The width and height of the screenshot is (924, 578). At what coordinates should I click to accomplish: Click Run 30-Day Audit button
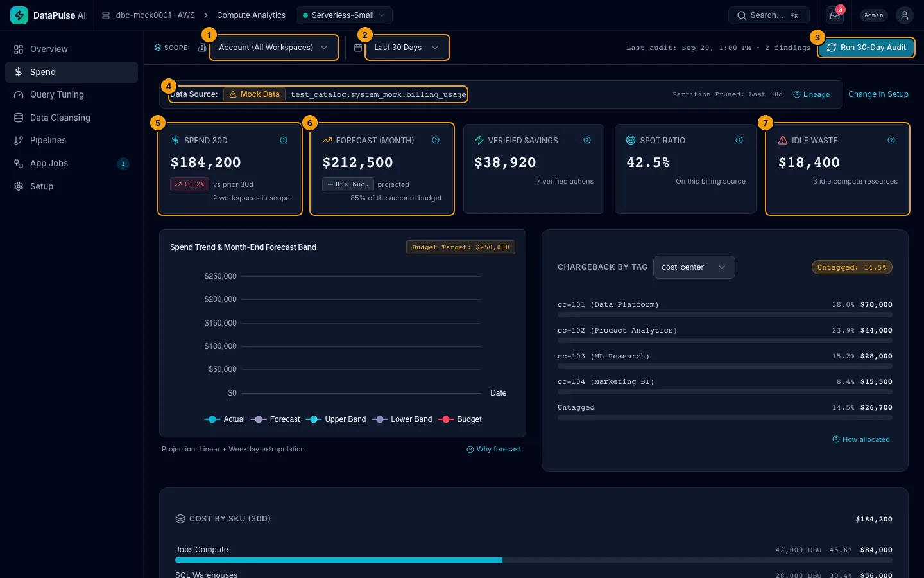(866, 48)
